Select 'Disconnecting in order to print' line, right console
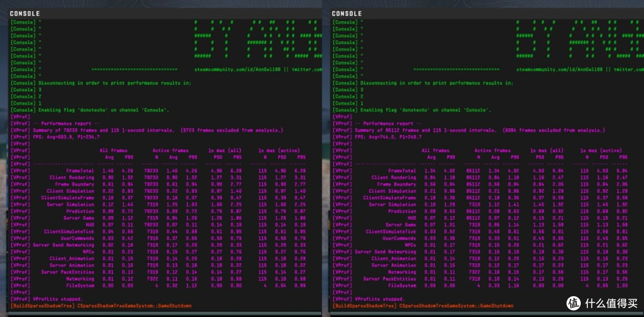Image resolution: width=644 pixels, height=317 pixels. (423, 83)
